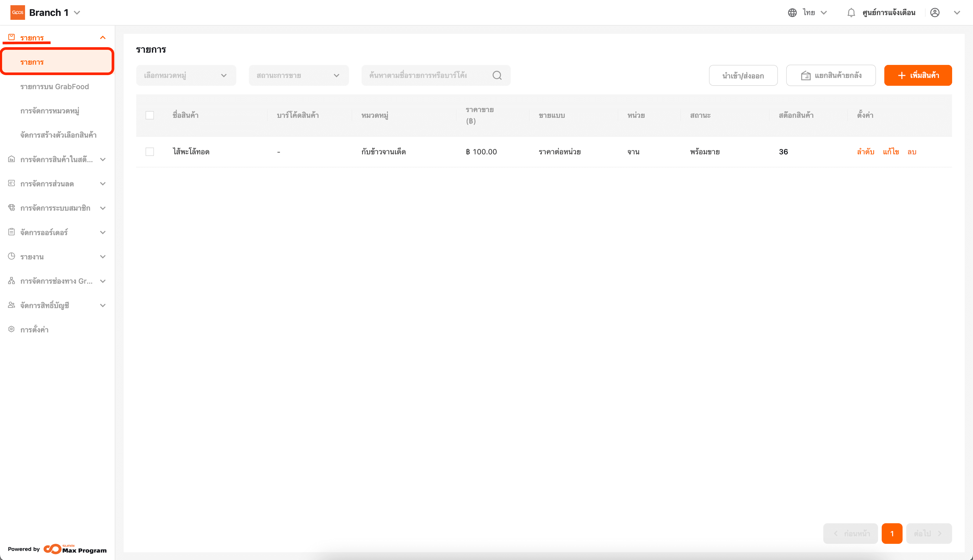The width and height of the screenshot is (973, 560).
Task: Click the นำเข้า/ส่งออก import/export button
Action: coord(743,75)
